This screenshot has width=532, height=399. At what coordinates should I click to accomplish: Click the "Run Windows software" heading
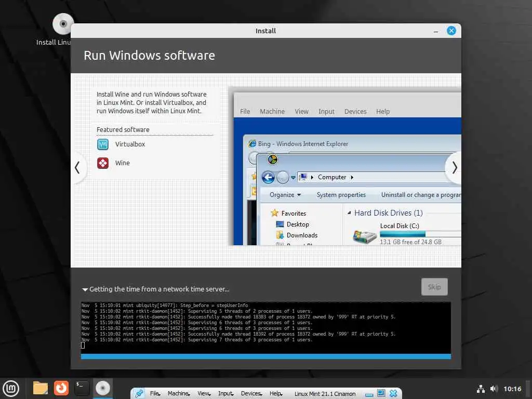(x=149, y=55)
